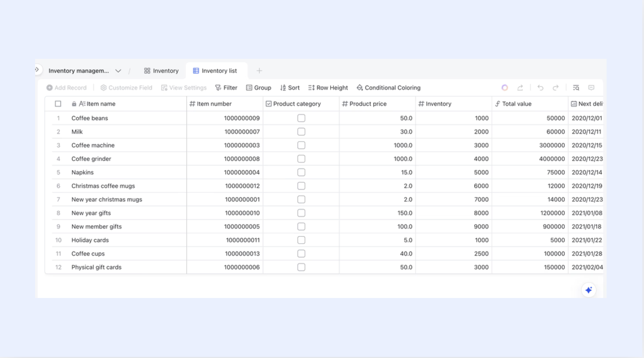Screen dimensions: 644x358
Task: Select the New year christmas mugs cell
Action: pos(127,200)
